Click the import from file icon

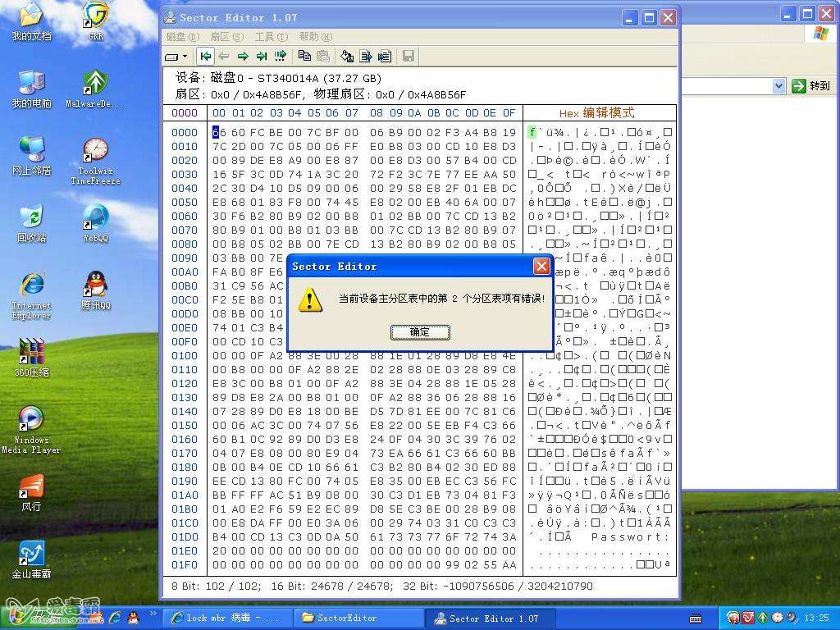tap(384, 57)
